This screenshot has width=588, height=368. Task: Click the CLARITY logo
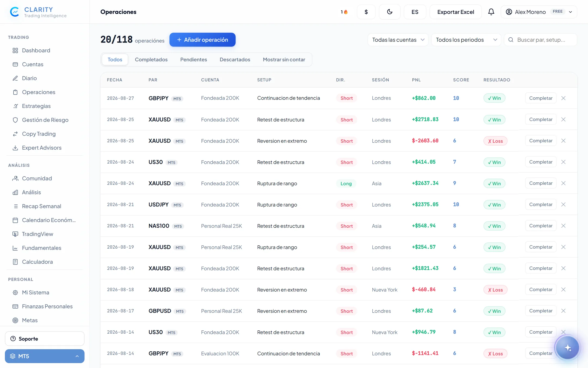(x=38, y=12)
